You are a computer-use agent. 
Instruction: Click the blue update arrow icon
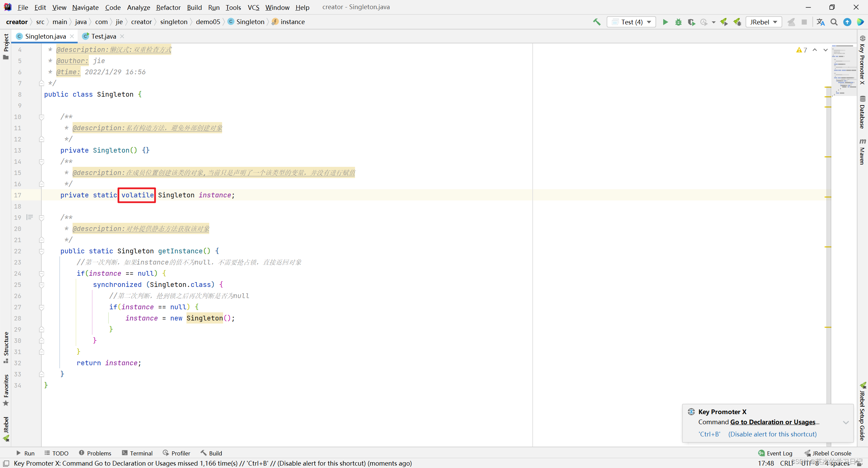click(847, 22)
